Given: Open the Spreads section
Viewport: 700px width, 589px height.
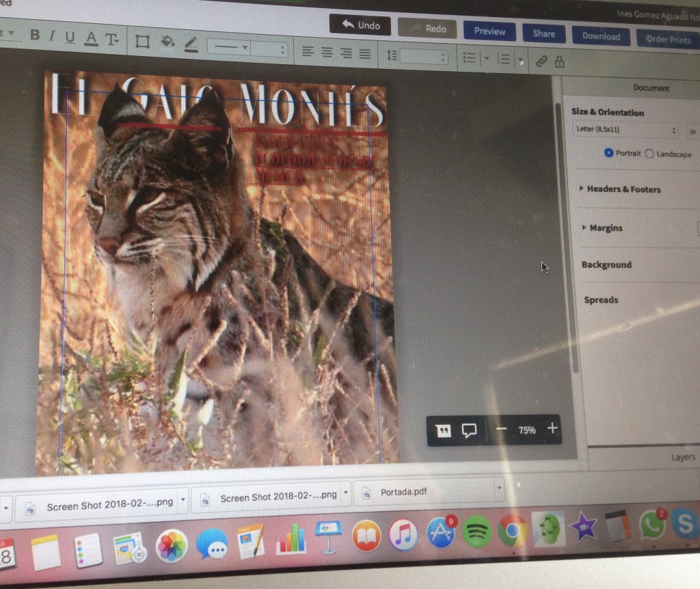Looking at the screenshot, I should pyautogui.click(x=601, y=299).
